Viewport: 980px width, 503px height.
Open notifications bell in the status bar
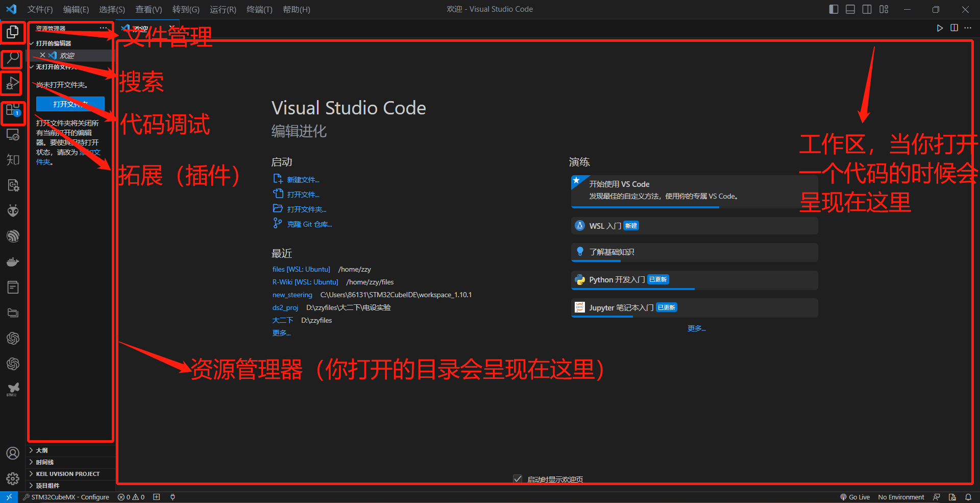(x=968, y=497)
